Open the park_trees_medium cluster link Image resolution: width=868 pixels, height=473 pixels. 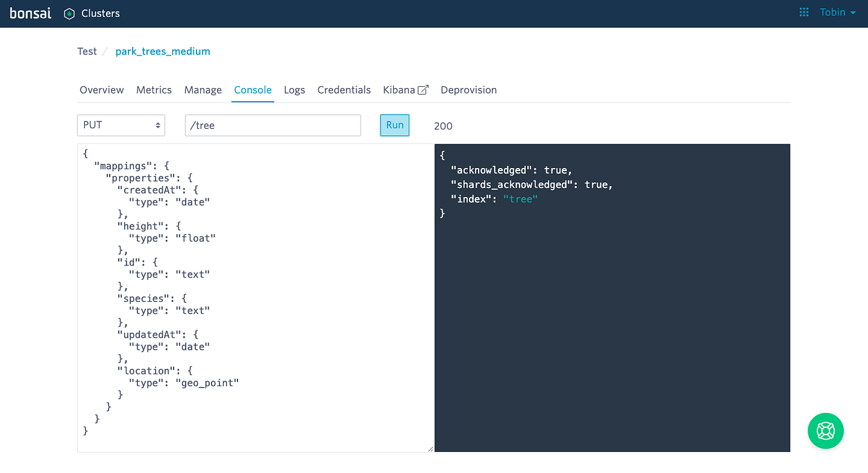coord(162,51)
